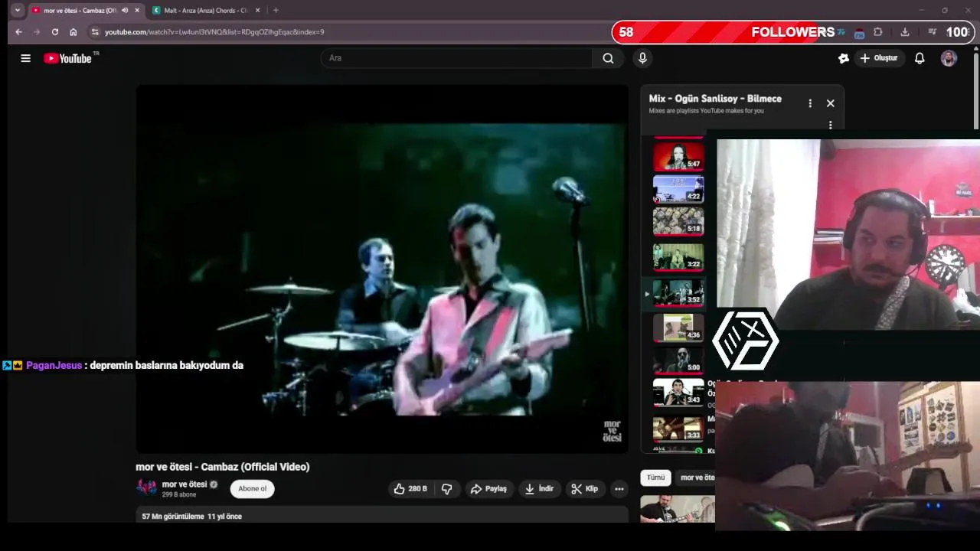Open the suggested video thumbnail below Tümü
Image resolution: width=980 pixels, height=551 pixels.
[x=678, y=509]
